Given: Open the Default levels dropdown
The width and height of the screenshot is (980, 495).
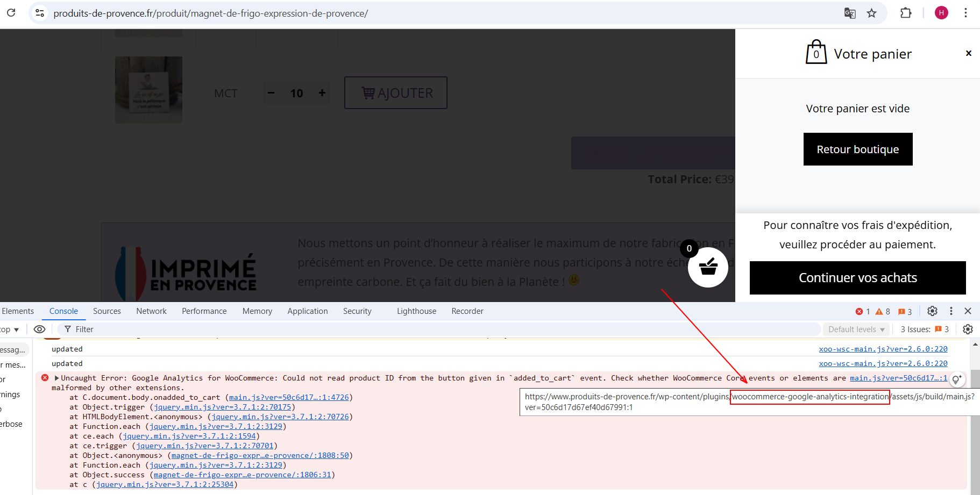Looking at the screenshot, I should click(856, 329).
